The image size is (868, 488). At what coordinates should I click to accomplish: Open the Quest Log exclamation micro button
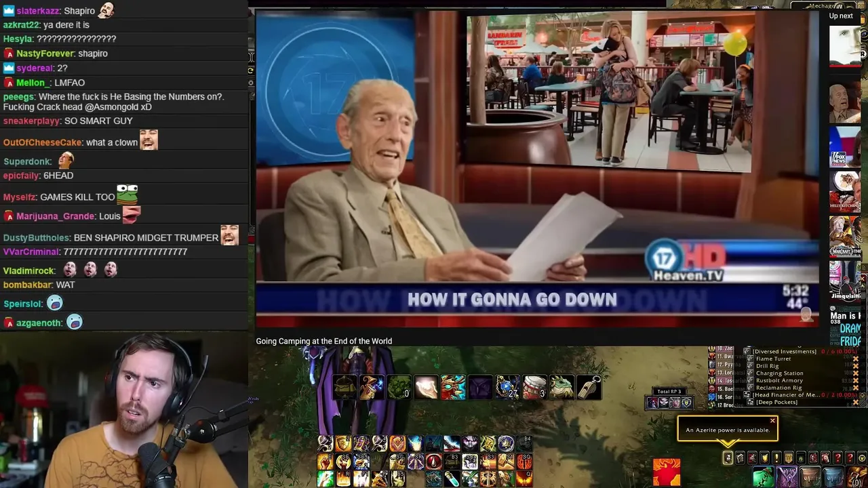tap(776, 458)
